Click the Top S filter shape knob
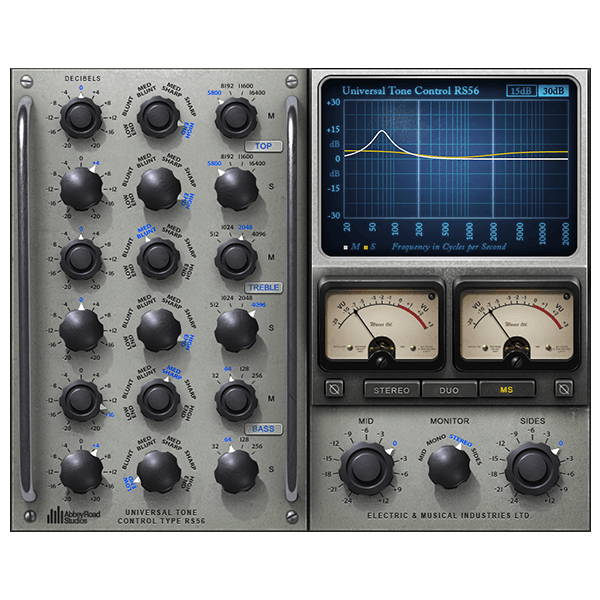 pyautogui.click(x=158, y=189)
